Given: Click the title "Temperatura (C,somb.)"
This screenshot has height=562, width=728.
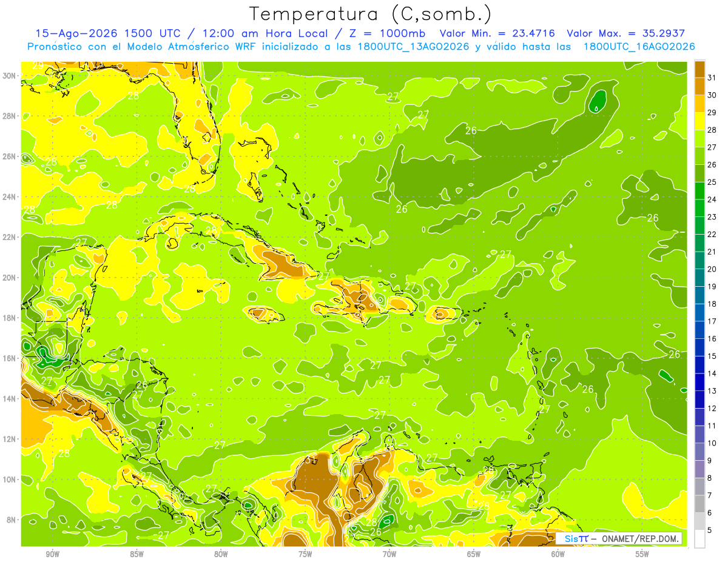Looking at the screenshot, I should pyautogui.click(x=371, y=14).
